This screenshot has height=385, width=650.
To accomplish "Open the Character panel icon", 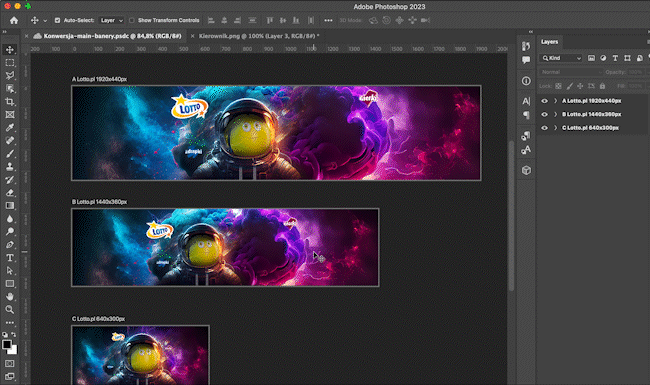I will 526,101.
